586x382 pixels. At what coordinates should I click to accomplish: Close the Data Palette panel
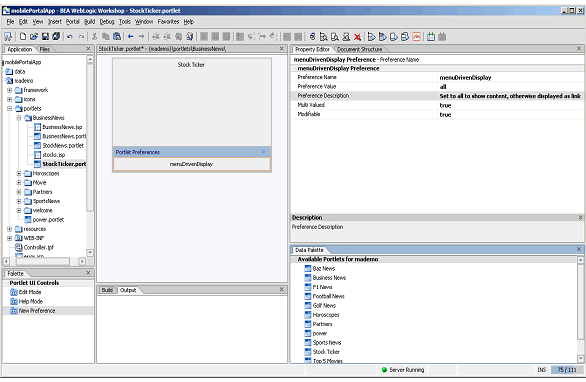pyautogui.click(x=579, y=249)
